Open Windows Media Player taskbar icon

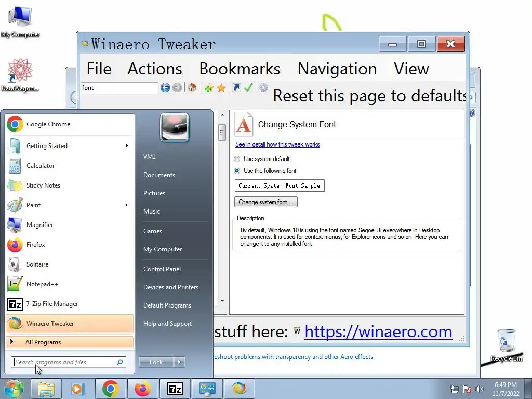coord(78,389)
